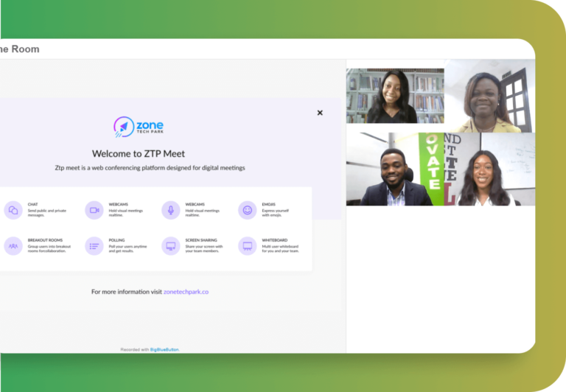The height and width of the screenshot is (392, 566).
Task: Click the 'SCREEN SHARING' feature label
Action: [201, 240]
